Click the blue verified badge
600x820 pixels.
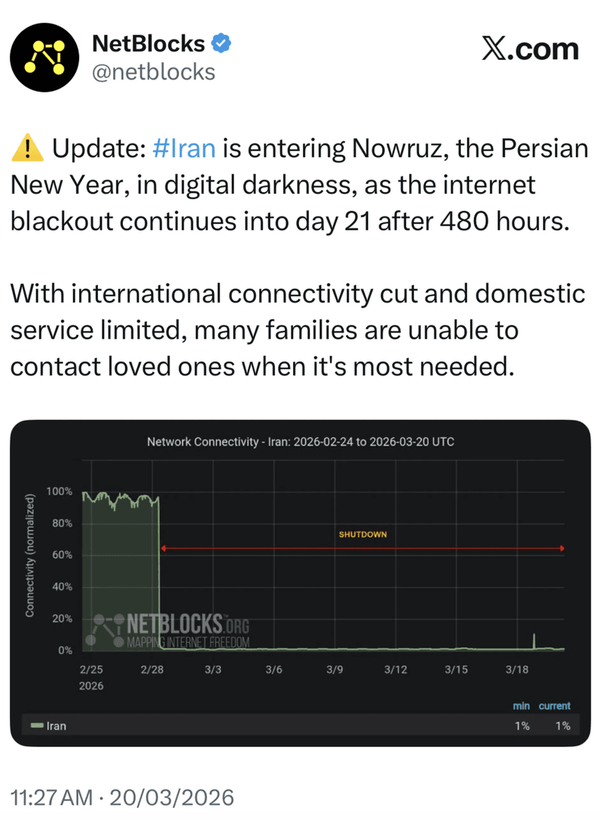224,44
